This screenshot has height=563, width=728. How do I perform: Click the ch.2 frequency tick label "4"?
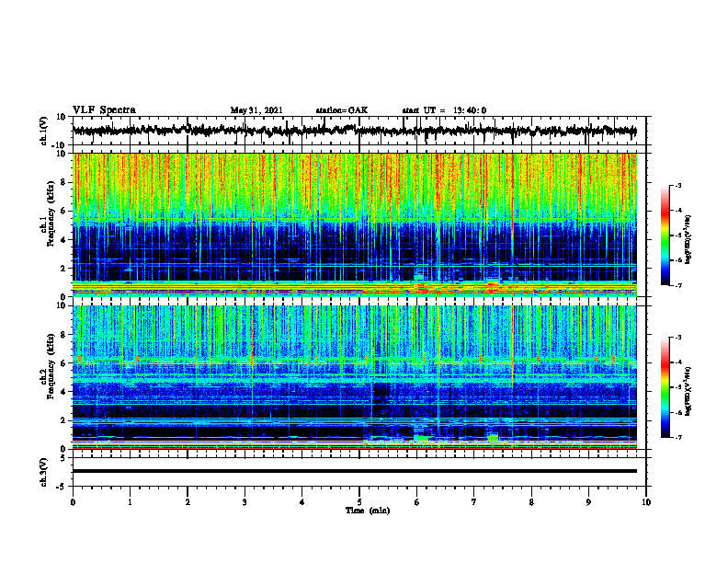[63, 392]
